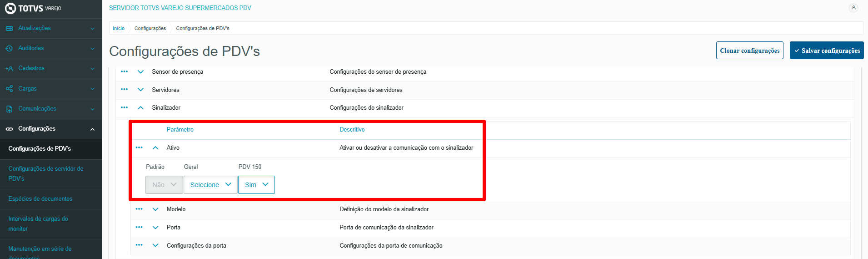Click the Comunicações document icon
Screen dimensions: 868x259
pyautogui.click(x=9, y=109)
